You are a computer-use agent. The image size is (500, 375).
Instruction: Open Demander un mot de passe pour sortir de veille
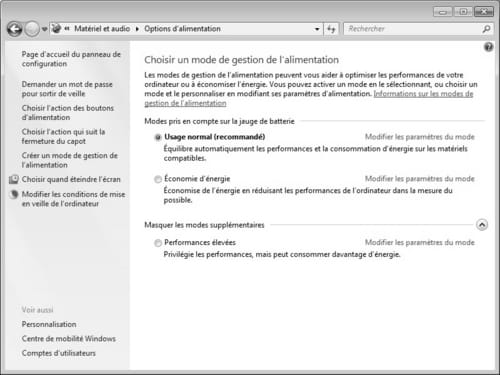(67, 89)
